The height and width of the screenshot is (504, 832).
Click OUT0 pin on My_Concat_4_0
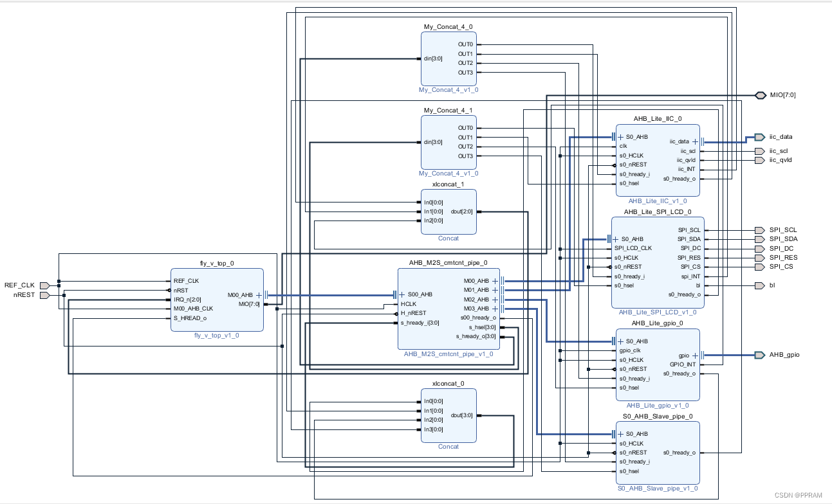465,44
